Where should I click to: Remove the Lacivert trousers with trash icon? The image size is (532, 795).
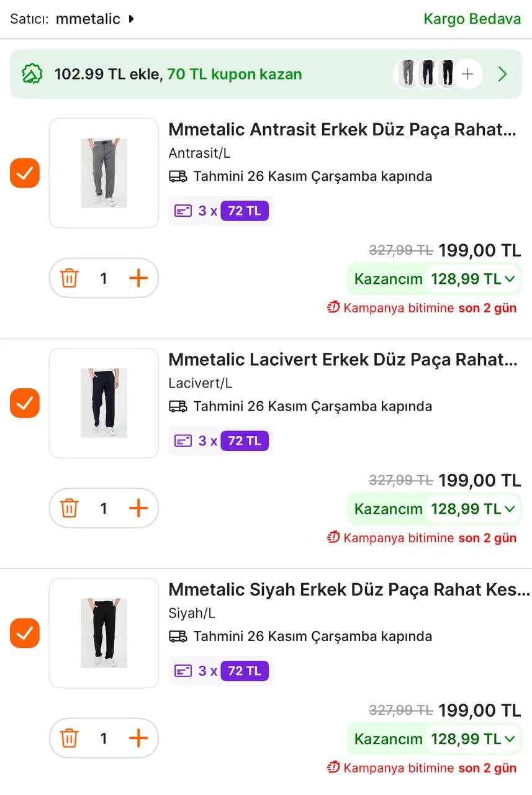click(x=69, y=509)
